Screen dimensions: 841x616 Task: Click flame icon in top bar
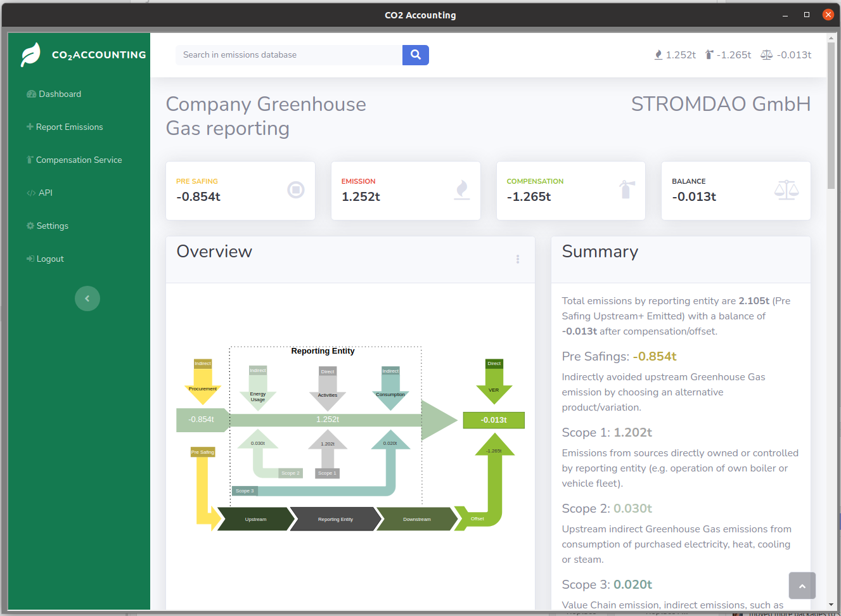pos(658,55)
